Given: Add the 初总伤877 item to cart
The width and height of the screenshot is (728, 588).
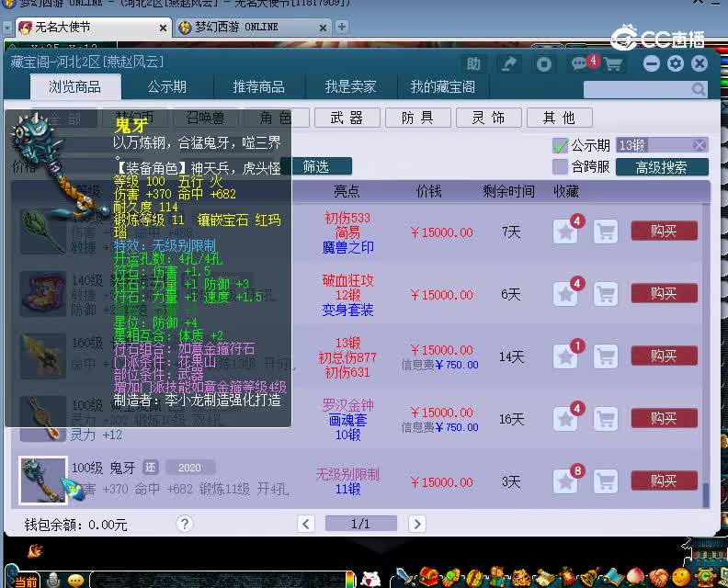Looking at the screenshot, I should (606, 356).
